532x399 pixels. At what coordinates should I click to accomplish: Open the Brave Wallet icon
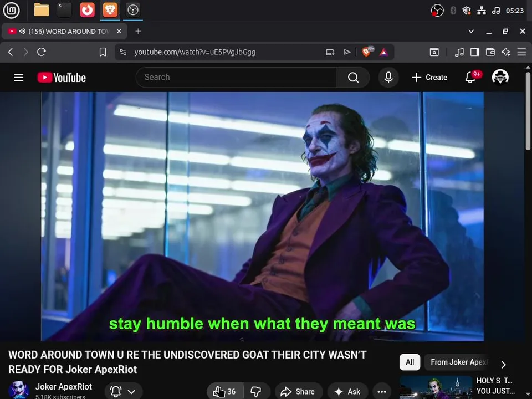(490, 52)
